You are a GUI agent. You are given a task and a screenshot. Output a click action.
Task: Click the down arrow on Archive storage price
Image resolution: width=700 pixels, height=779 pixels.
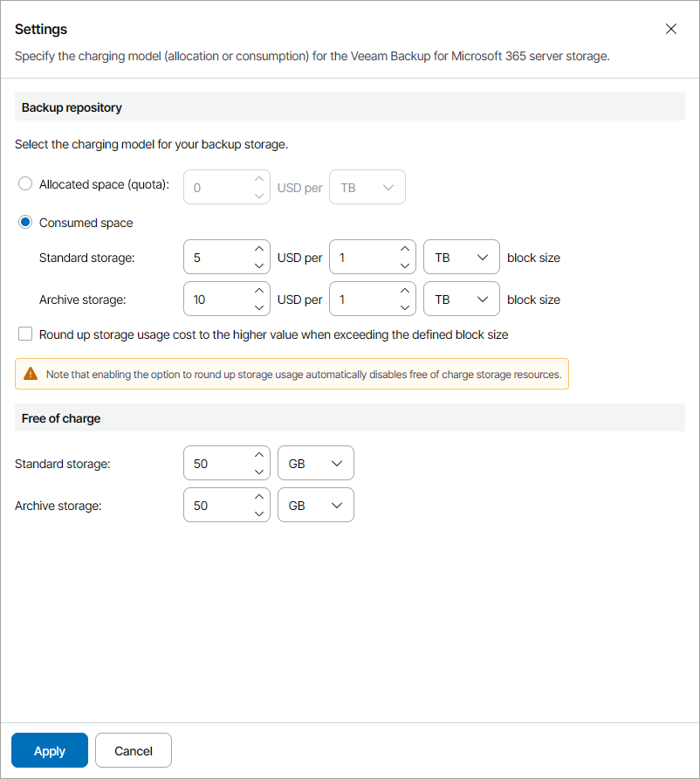click(259, 306)
